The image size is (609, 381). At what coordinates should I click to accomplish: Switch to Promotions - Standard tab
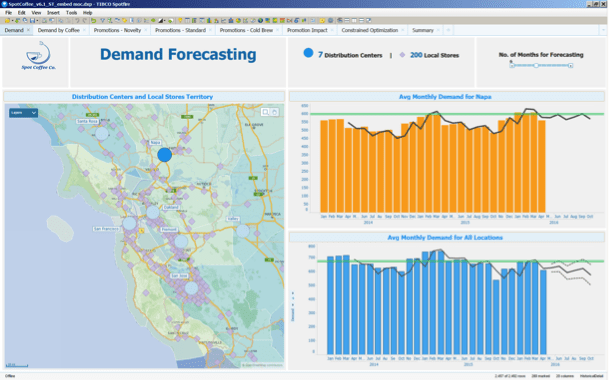pyautogui.click(x=180, y=30)
